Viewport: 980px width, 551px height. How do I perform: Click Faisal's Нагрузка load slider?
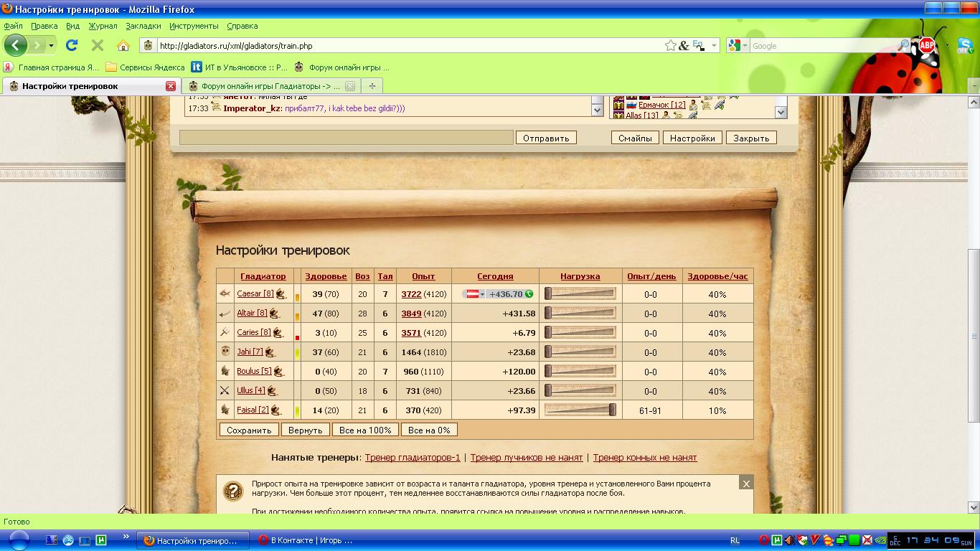point(580,410)
